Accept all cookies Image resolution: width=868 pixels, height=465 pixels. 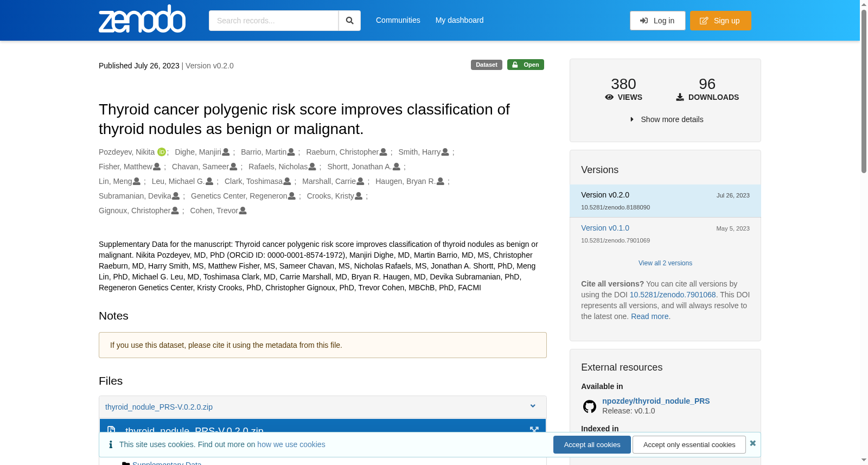pos(592,444)
